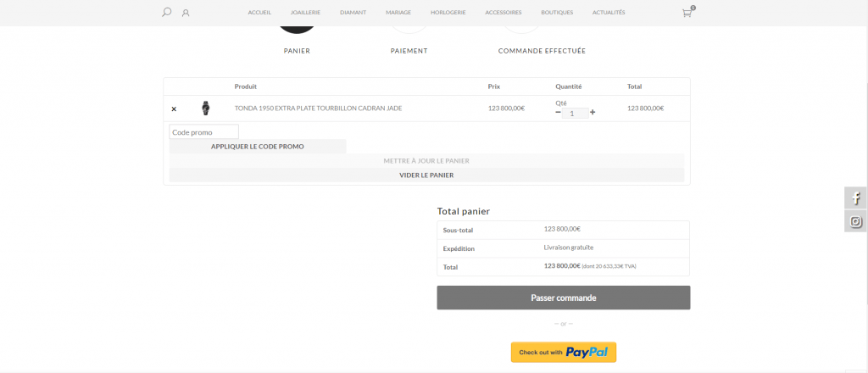Click the Total panier heading
This screenshot has width=868, height=373.
[464, 211]
